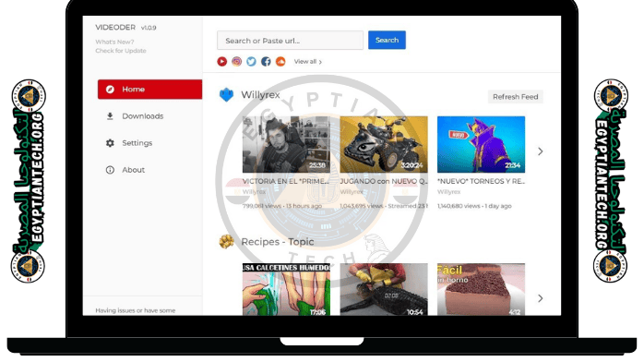This screenshot has width=644, height=362.
Task: Click the Willyrex channel name heading
Action: pos(260,95)
